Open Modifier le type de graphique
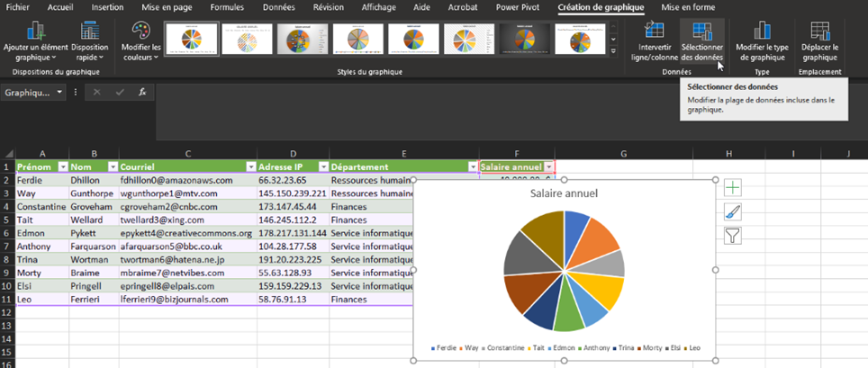868x368 pixels. tap(762, 31)
